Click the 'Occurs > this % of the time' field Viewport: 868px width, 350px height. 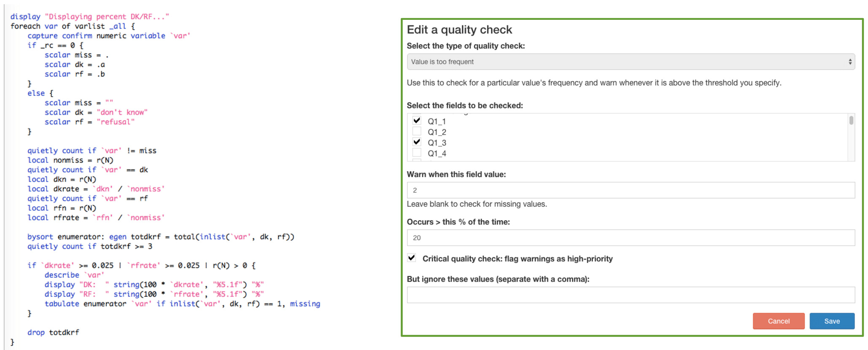631,238
